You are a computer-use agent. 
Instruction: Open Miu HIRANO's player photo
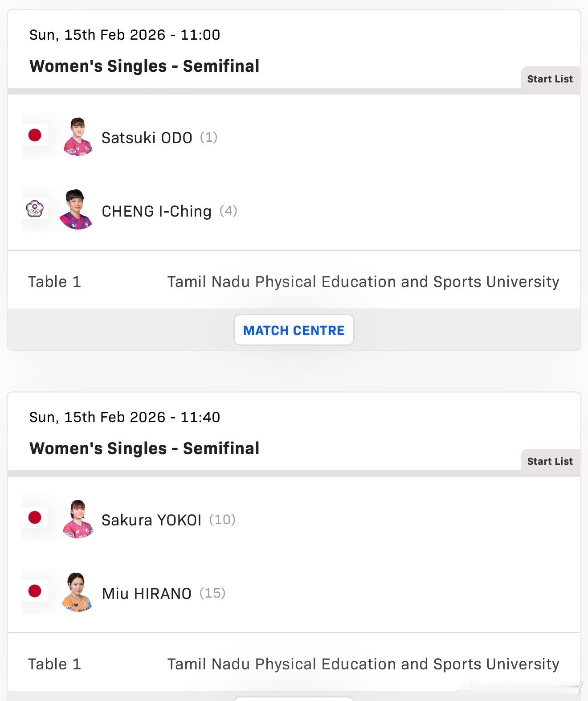[78, 592]
